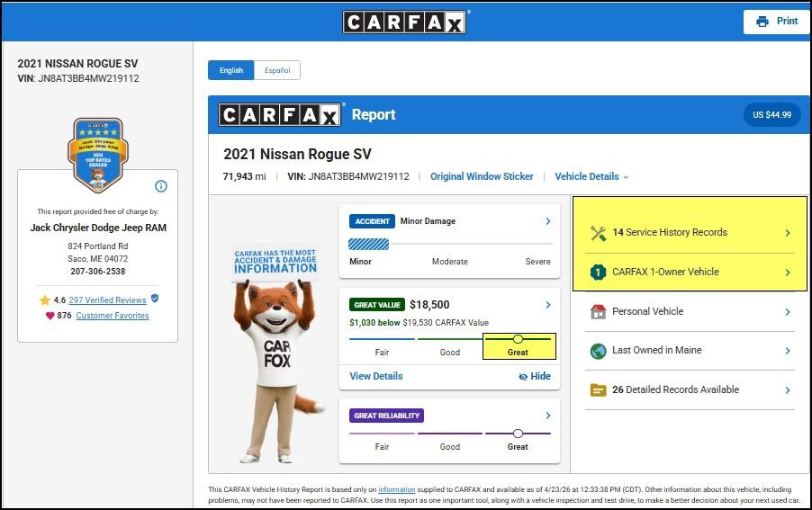Click the 824 Portland Rd address

point(98,246)
